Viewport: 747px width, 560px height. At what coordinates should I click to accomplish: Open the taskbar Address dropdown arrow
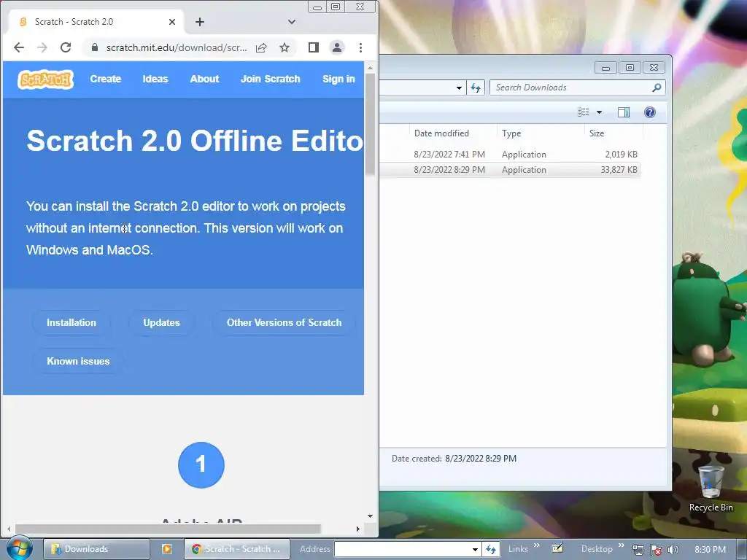coord(475,550)
